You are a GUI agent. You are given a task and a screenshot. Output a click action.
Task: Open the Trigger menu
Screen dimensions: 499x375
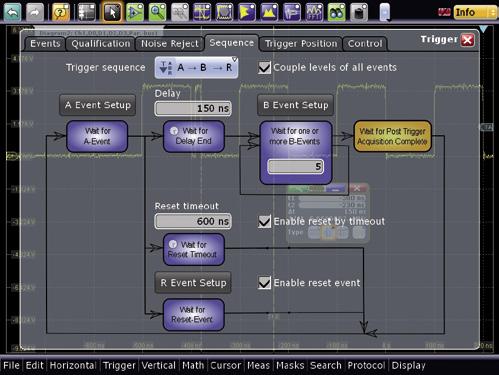point(119,365)
